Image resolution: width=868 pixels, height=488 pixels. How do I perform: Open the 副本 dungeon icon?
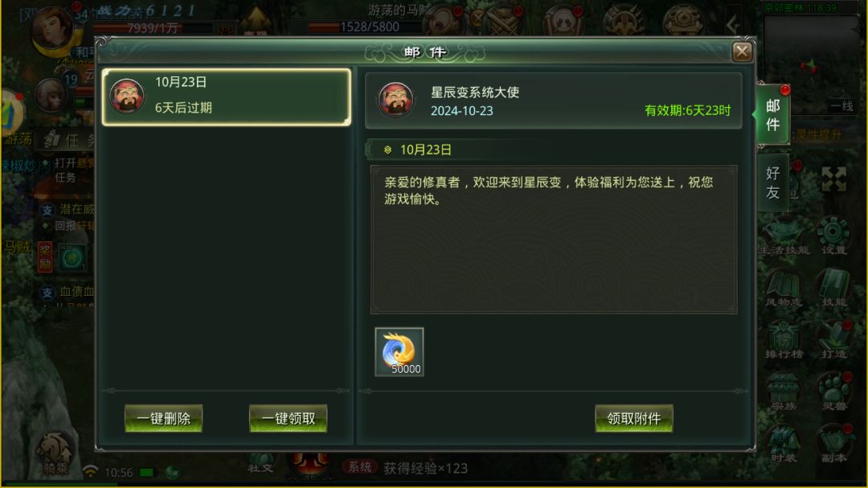click(x=833, y=443)
